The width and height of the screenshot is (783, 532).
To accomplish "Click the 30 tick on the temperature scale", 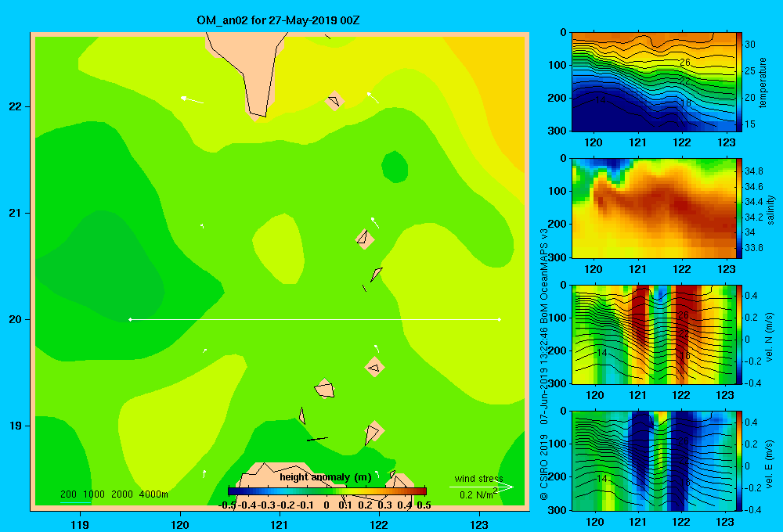I will (750, 45).
